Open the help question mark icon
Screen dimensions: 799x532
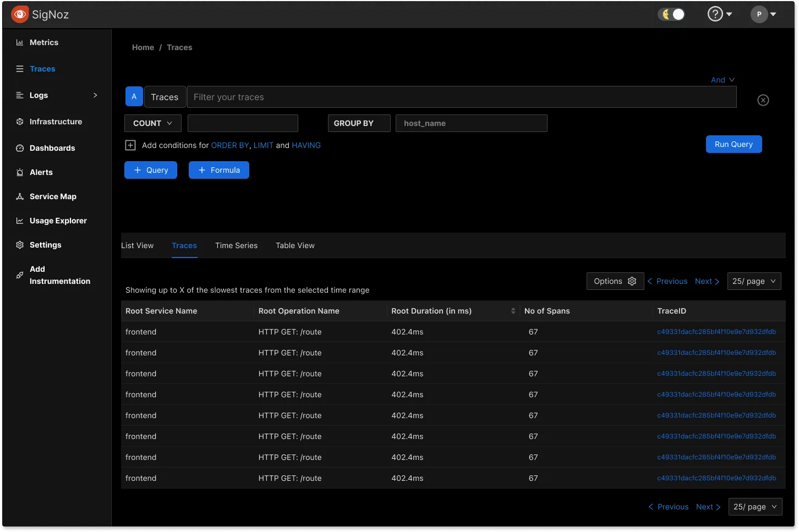(715, 14)
